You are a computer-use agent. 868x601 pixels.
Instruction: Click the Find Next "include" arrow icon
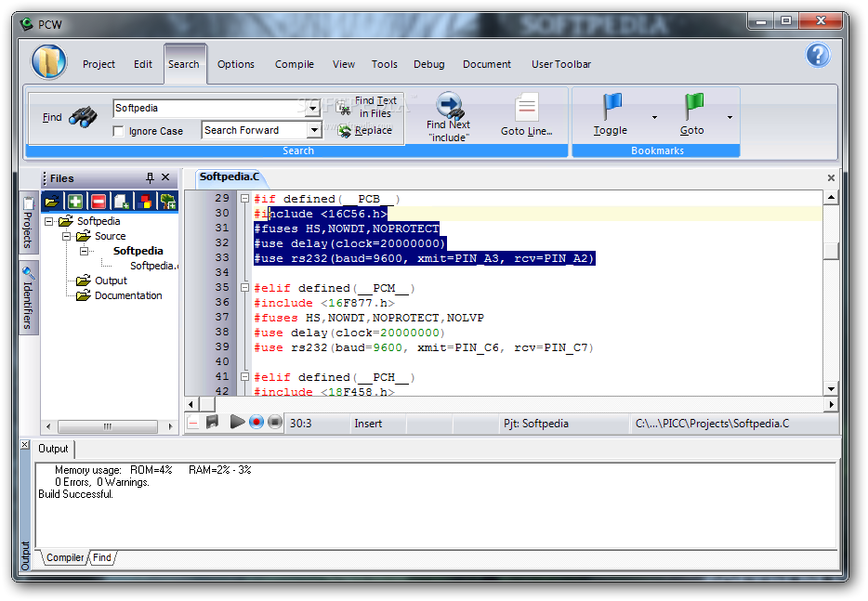pos(449,105)
